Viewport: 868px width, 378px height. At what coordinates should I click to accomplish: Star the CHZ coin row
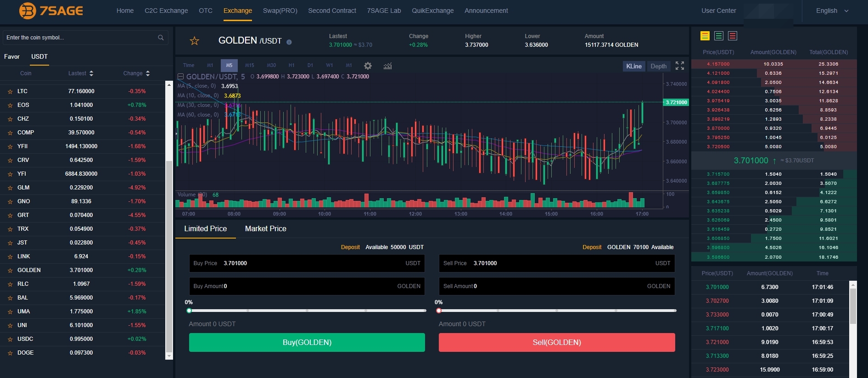[x=10, y=119]
